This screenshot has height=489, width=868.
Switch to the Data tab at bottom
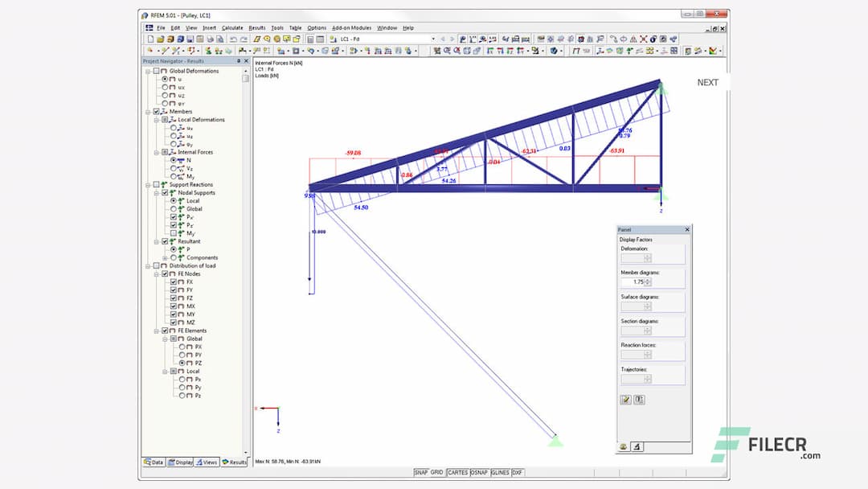[x=154, y=462]
